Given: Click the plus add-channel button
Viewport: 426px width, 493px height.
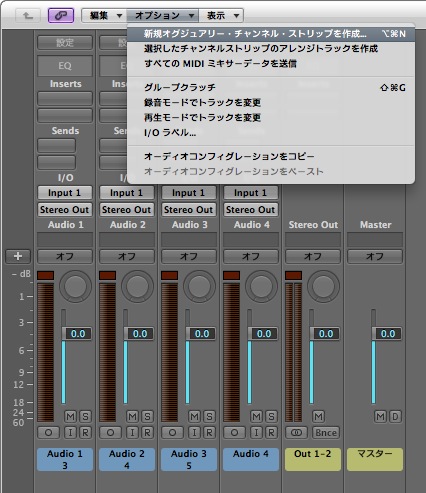Looking at the screenshot, I should pyautogui.click(x=18, y=256).
